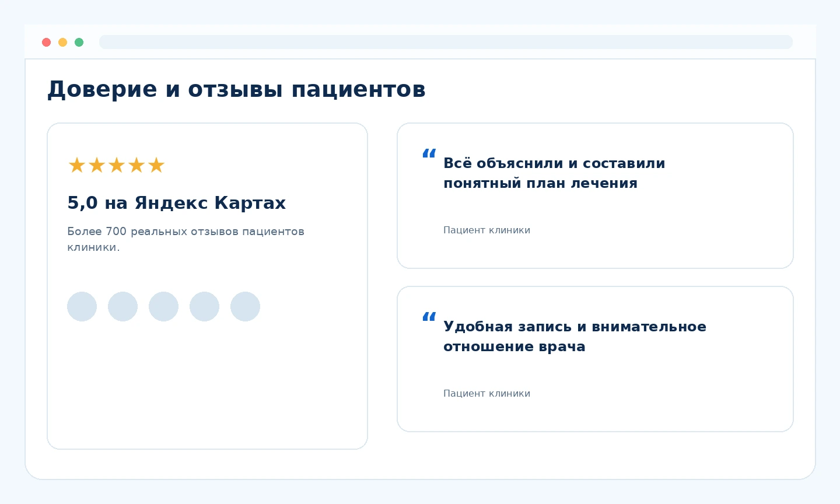
Task: Click the red close dot in window bar
Action: [47, 42]
